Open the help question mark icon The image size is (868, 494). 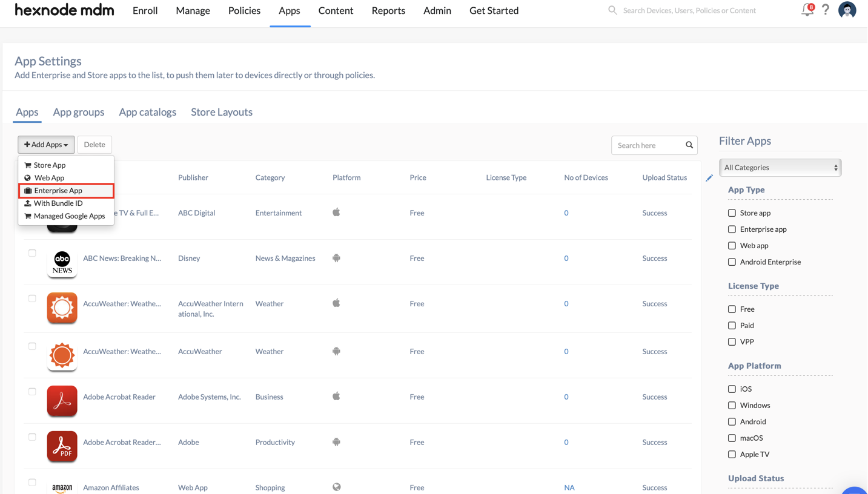pyautogui.click(x=826, y=10)
